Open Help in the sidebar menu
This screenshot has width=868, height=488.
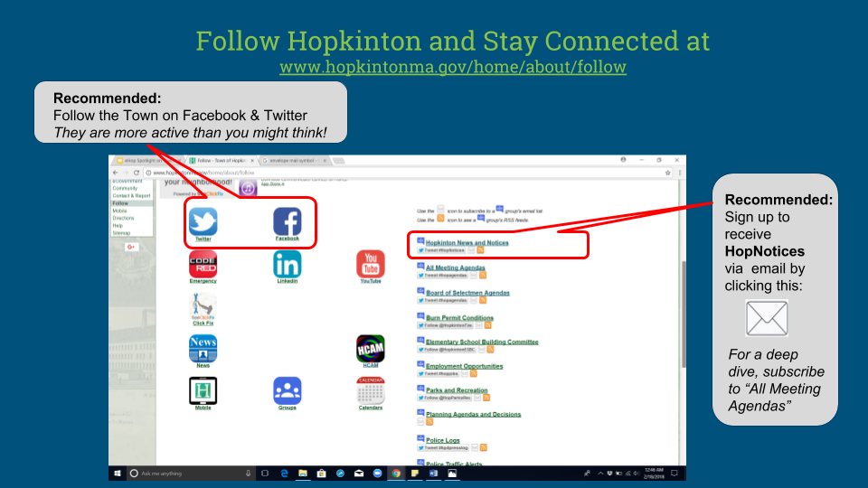[x=118, y=226]
